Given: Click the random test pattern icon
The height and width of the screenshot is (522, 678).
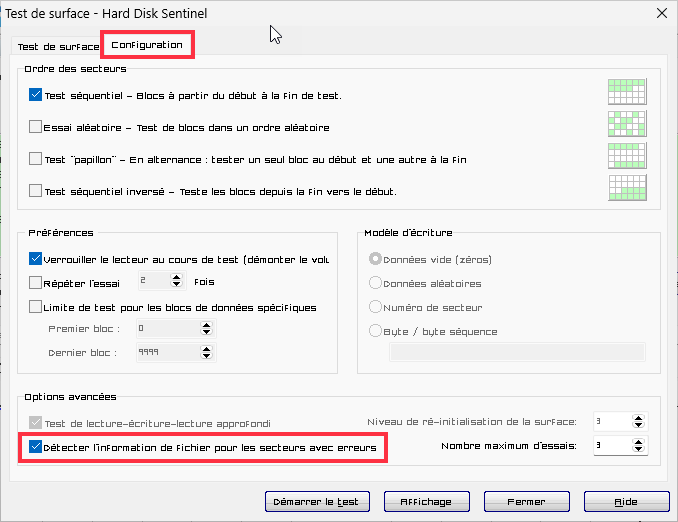Looking at the screenshot, I should click(627, 124).
